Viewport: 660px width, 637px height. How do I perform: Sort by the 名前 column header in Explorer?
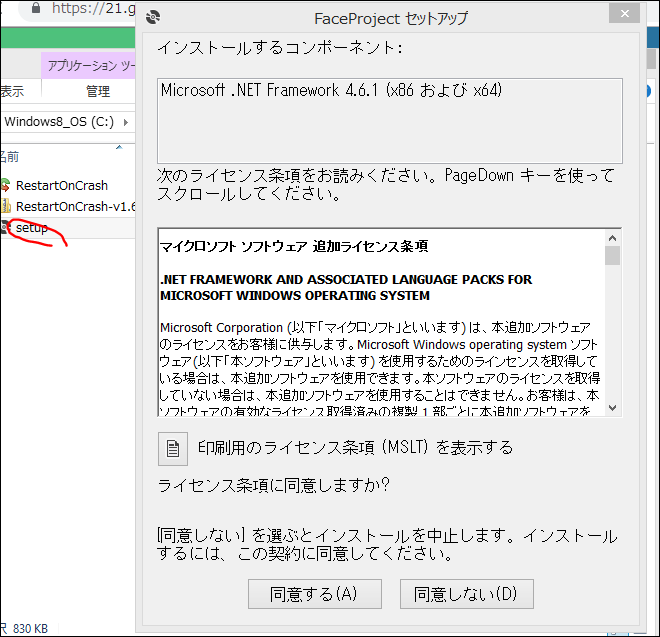coord(9,157)
